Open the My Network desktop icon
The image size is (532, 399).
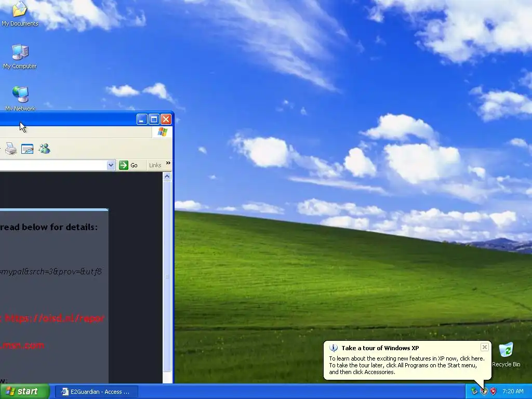coord(20,98)
